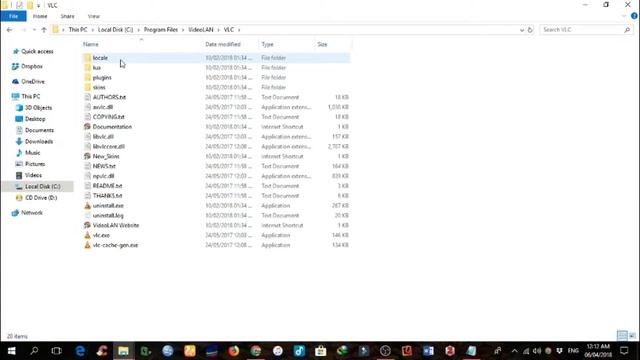This screenshot has width=640, height=360.
Task: Open Microsoft Edge from taskbar
Action: point(80,351)
